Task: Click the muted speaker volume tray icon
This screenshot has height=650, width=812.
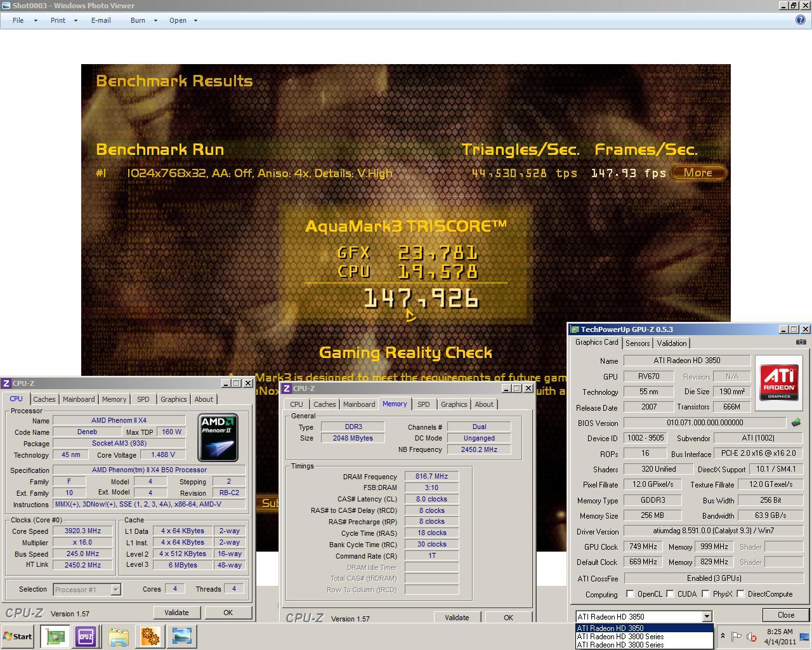Action: point(752,637)
